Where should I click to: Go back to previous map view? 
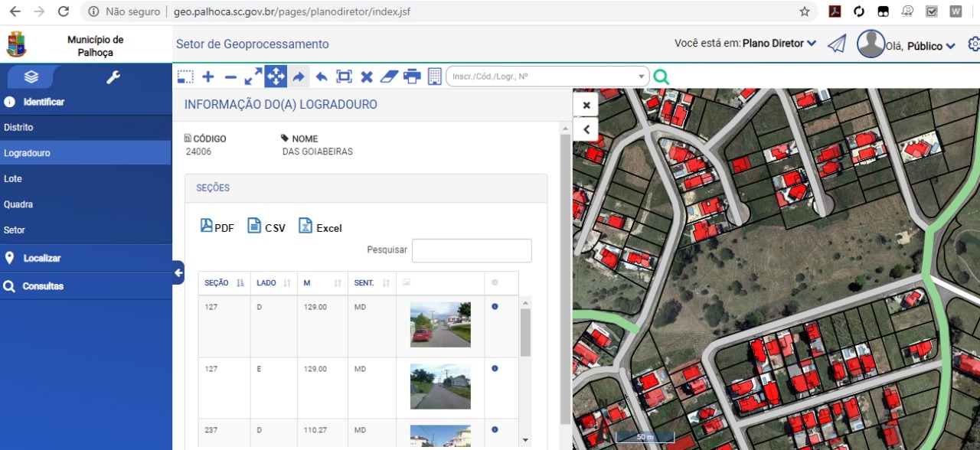(x=322, y=77)
